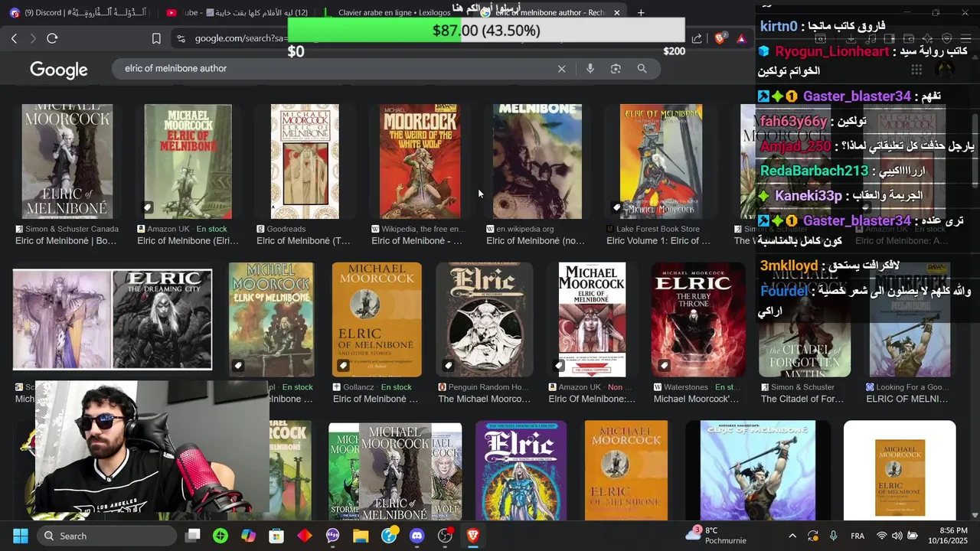
Task: Search by image with Google Lens
Action: tap(616, 69)
